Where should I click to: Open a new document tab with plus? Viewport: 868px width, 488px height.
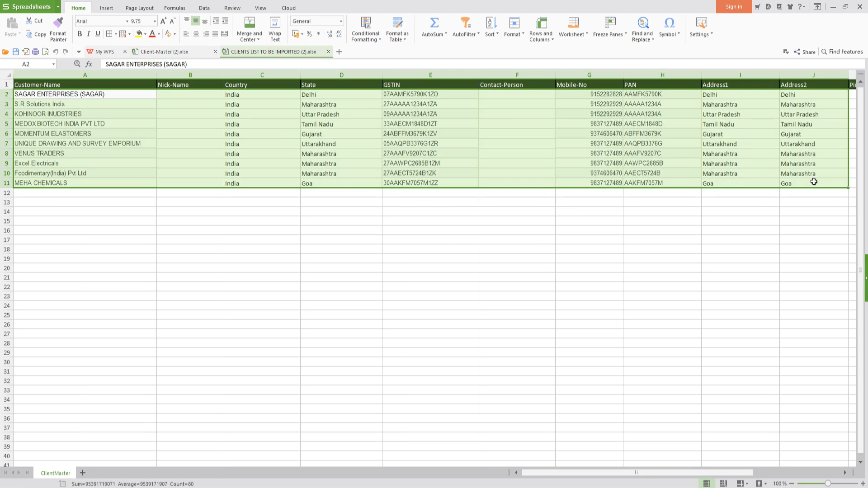(339, 52)
